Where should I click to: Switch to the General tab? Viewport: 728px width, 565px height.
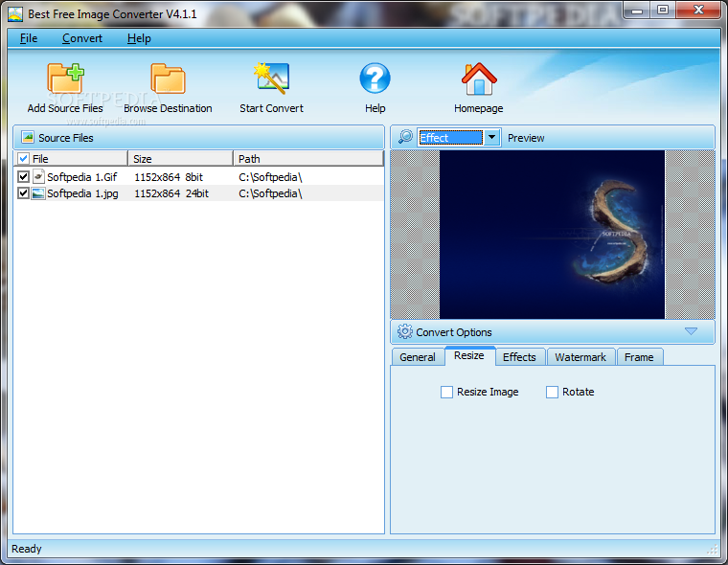(418, 357)
